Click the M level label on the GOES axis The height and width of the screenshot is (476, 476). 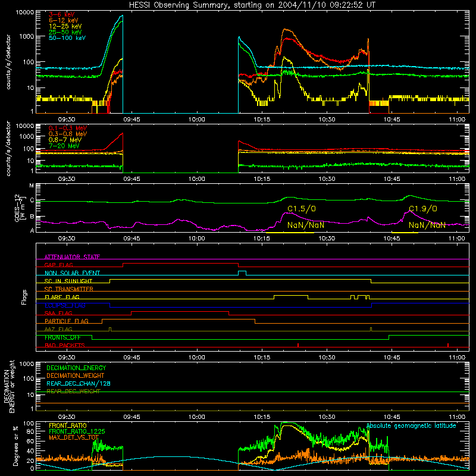pos(32,186)
